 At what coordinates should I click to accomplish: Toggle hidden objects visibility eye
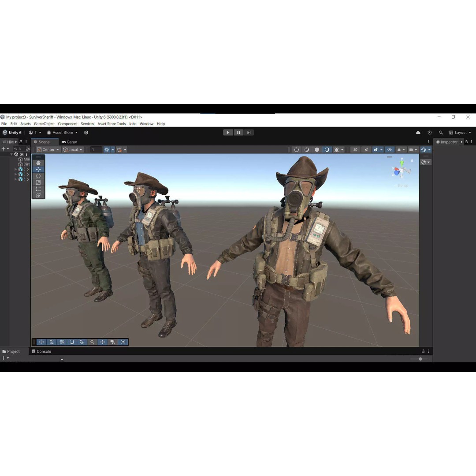pos(390,150)
